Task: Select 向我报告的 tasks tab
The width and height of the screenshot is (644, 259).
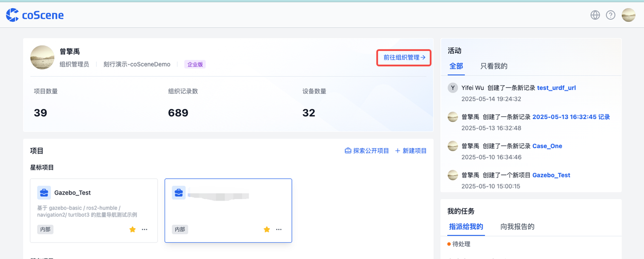Action: [517, 227]
